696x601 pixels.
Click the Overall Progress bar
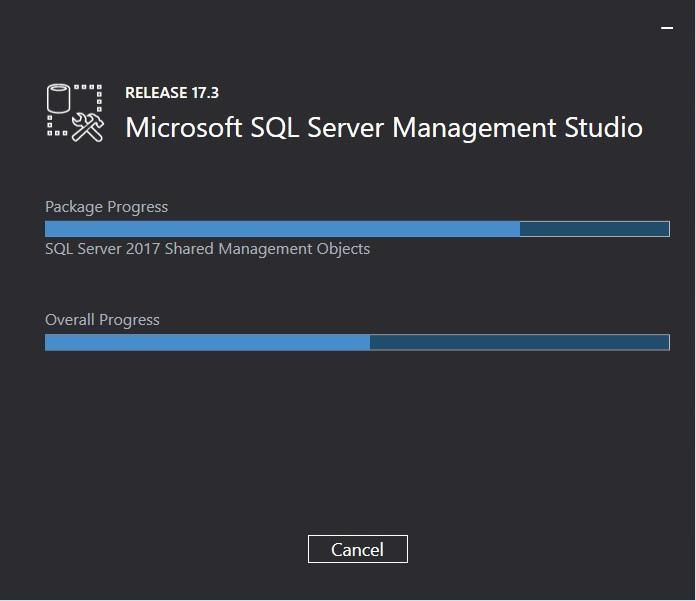click(357, 342)
